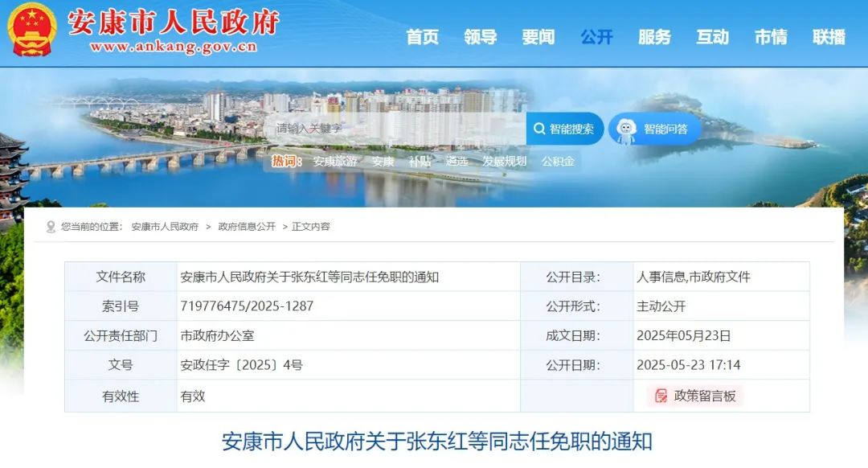868x468 pixels.
Task: Click the 市政府办公室 cell
Action: click(x=218, y=335)
